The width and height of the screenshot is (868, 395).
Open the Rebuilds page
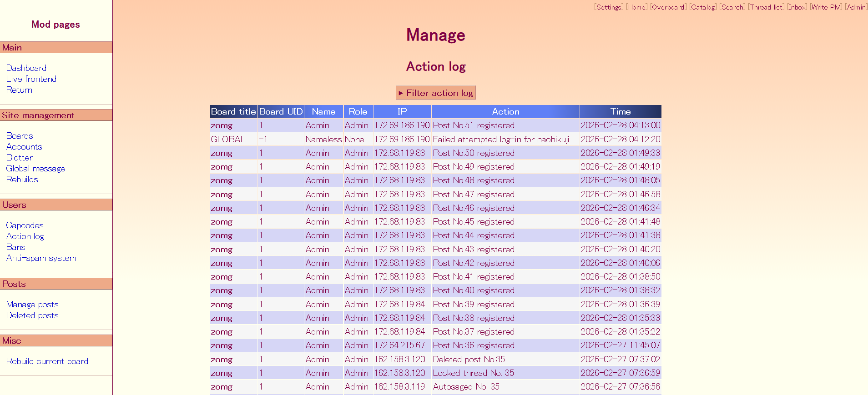pos(22,180)
